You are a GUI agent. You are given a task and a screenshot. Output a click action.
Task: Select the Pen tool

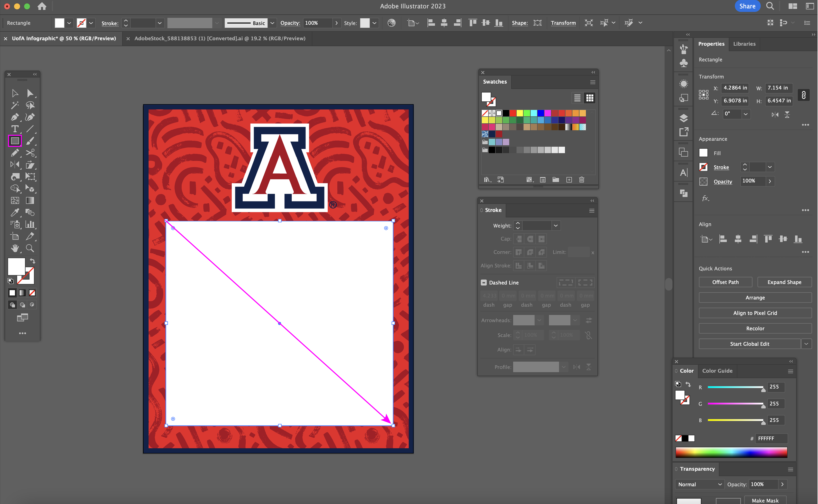click(x=15, y=117)
